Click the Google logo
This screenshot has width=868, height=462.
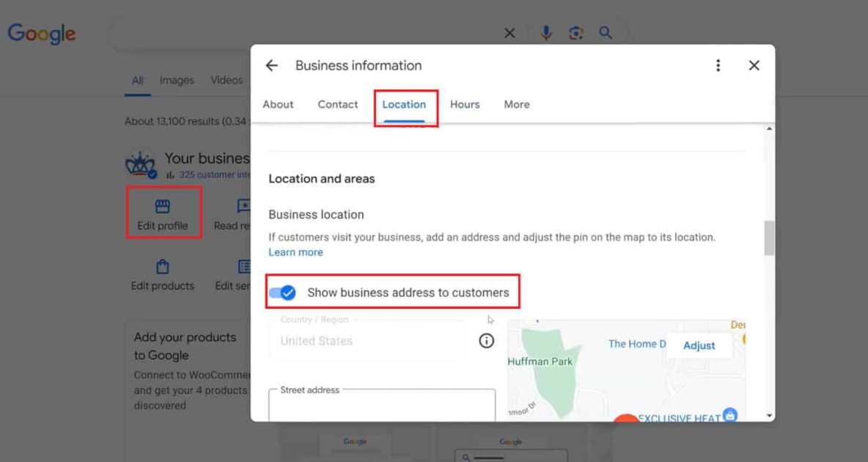[42, 34]
